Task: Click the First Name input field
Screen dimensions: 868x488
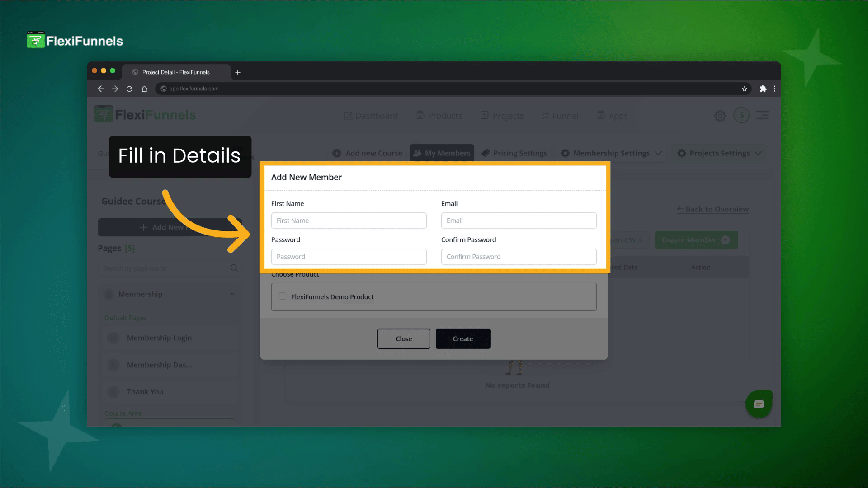Action: coord(349,221)
